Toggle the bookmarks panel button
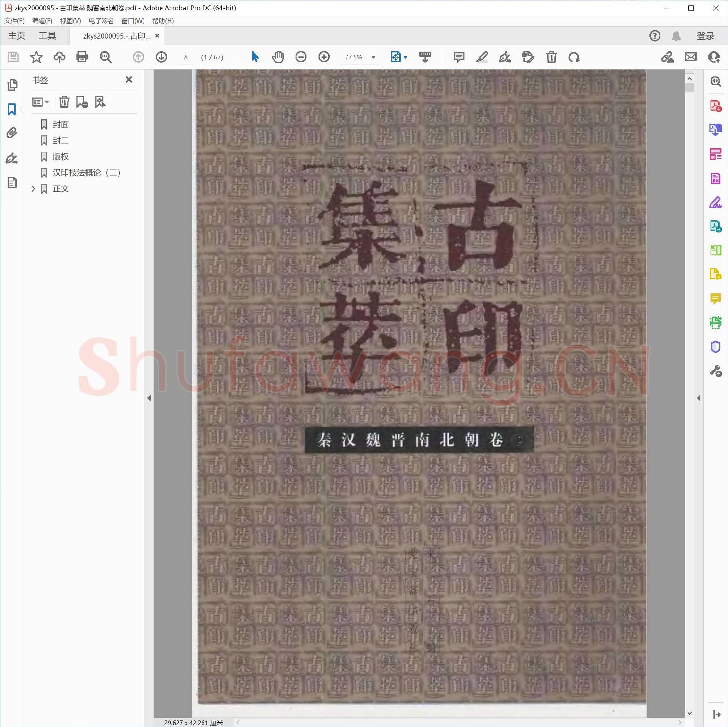Image resolution: width=728 pixels, height=727 pixels. click(x=12, y=109)
